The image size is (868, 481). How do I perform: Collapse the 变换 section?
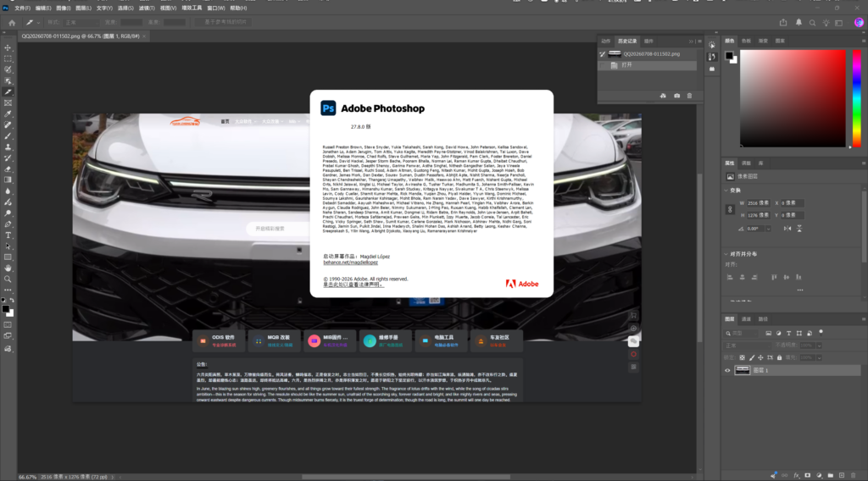(726, 191)
